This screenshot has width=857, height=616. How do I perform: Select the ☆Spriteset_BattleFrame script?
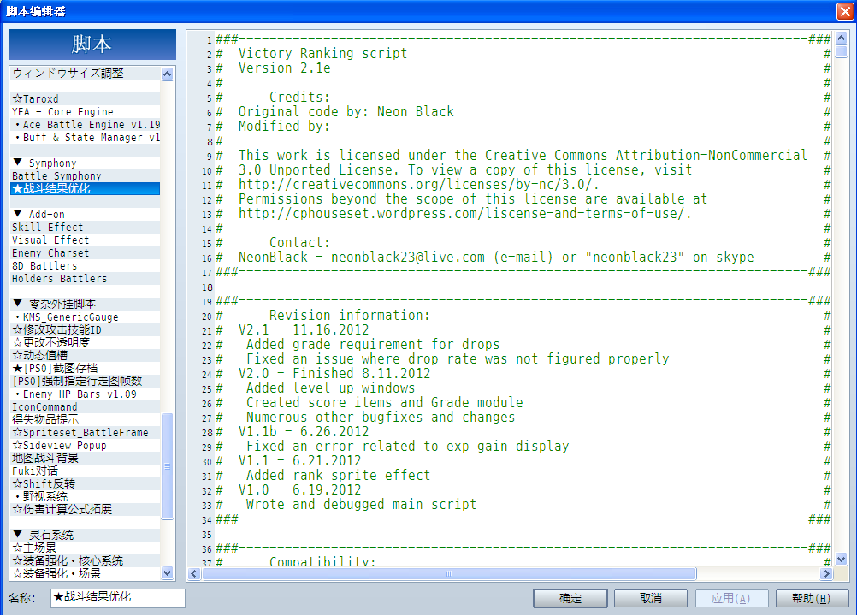pyautogui.click(x=86, y=432)
